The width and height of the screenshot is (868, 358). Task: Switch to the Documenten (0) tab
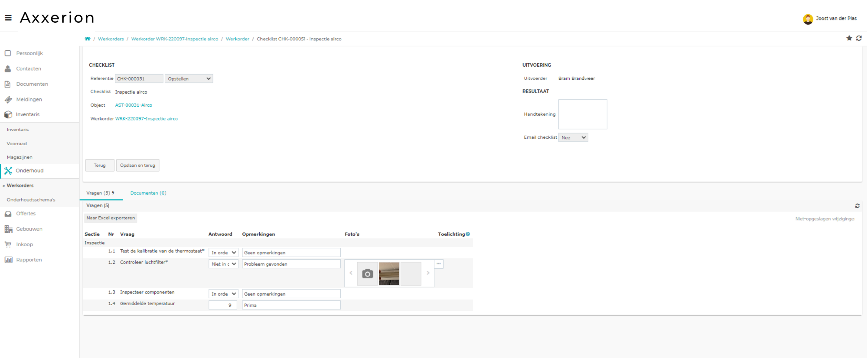click(148, 193)
